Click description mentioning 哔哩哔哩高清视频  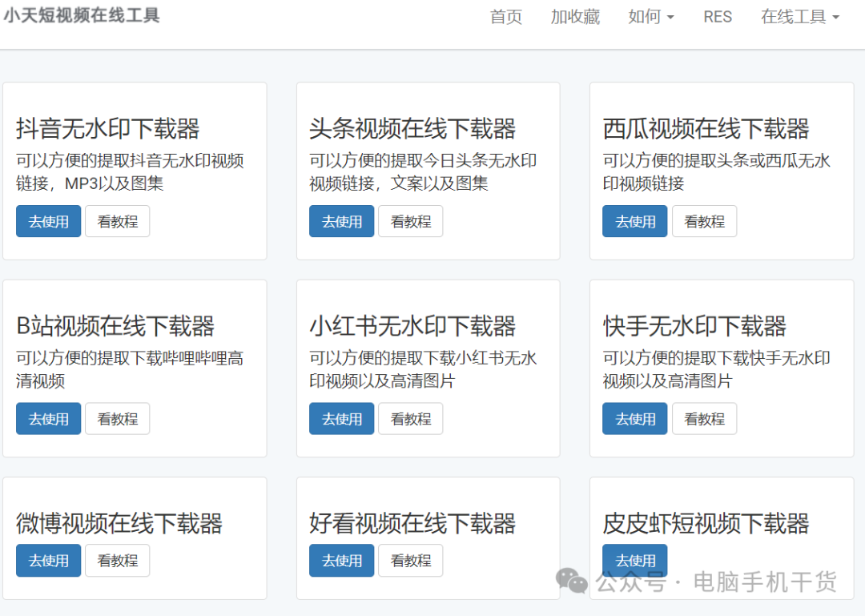coord(130,369)
